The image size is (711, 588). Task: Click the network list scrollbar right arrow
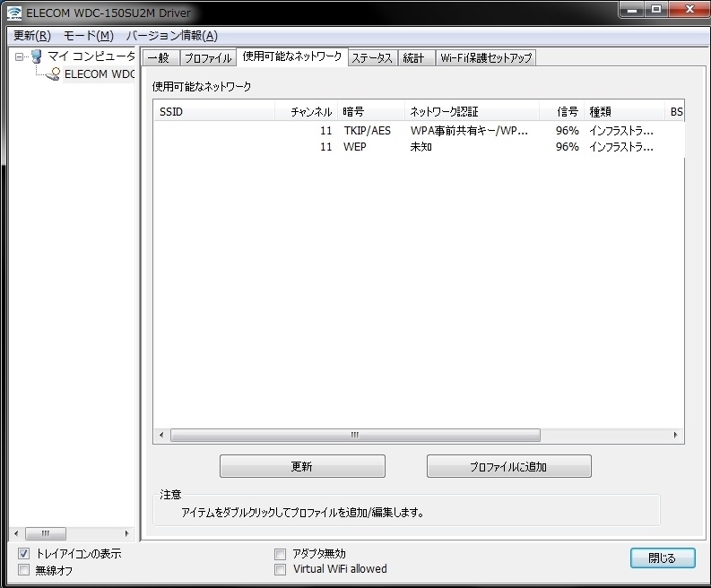coord(676,436)
